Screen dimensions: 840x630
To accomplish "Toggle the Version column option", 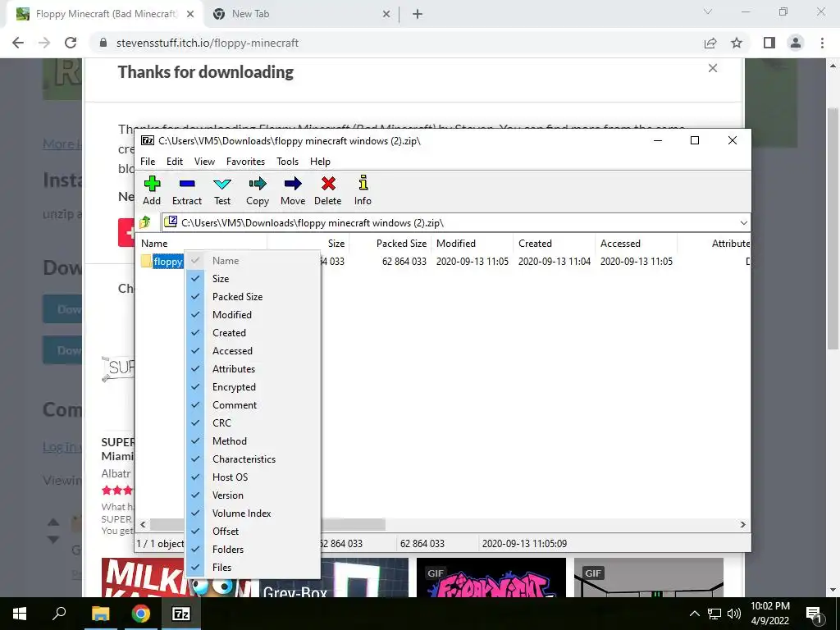I will [x=253, y=495].
